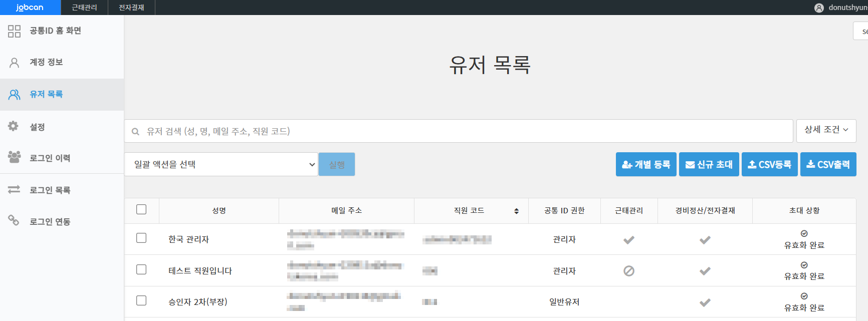The image size is (868, 321).
Task: Click the disabled 근태관리 icon for 테스트 직원입니다
Action: (x=629, y=271)
